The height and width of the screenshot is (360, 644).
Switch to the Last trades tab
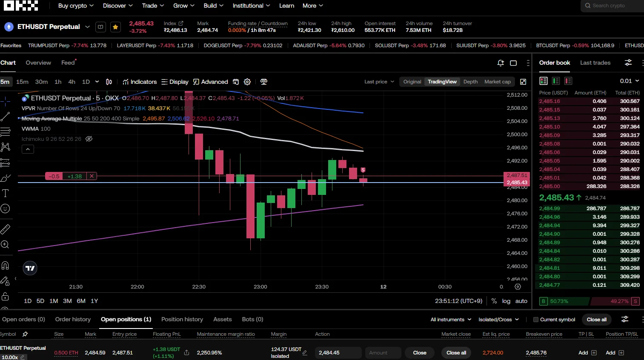click(595, 63)
